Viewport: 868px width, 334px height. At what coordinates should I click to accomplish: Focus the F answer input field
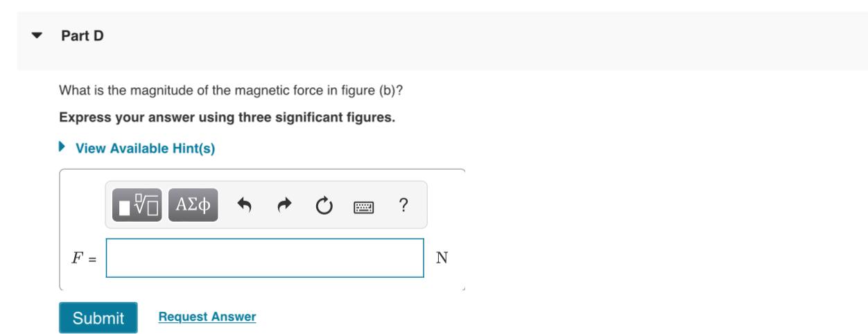(265, 258)
